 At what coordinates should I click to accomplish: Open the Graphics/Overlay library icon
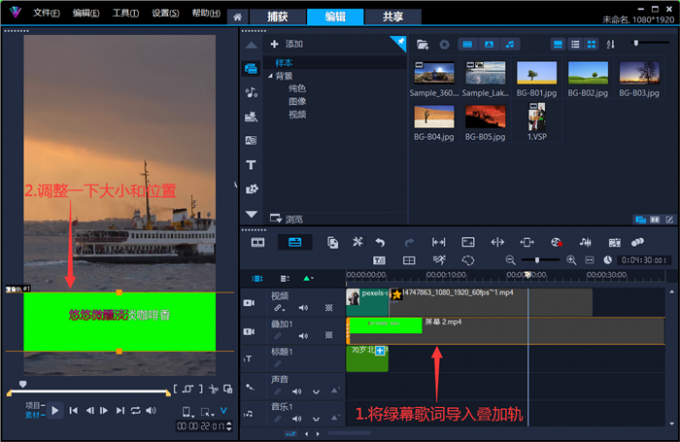252,189
